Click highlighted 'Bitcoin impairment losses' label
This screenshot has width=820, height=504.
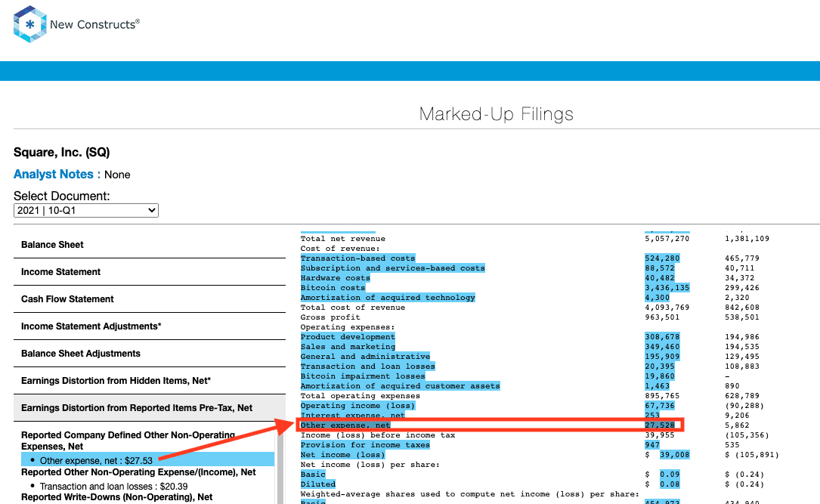tap(363, 376)
